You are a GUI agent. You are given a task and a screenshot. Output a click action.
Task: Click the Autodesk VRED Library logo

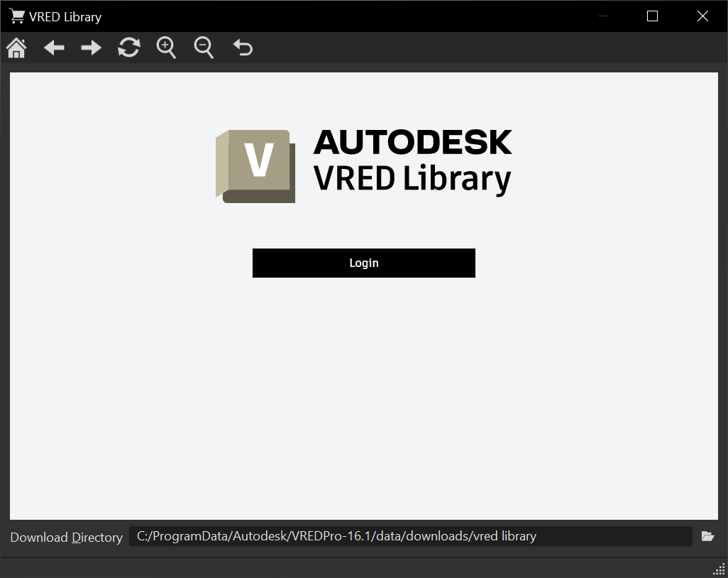(363, 165)
